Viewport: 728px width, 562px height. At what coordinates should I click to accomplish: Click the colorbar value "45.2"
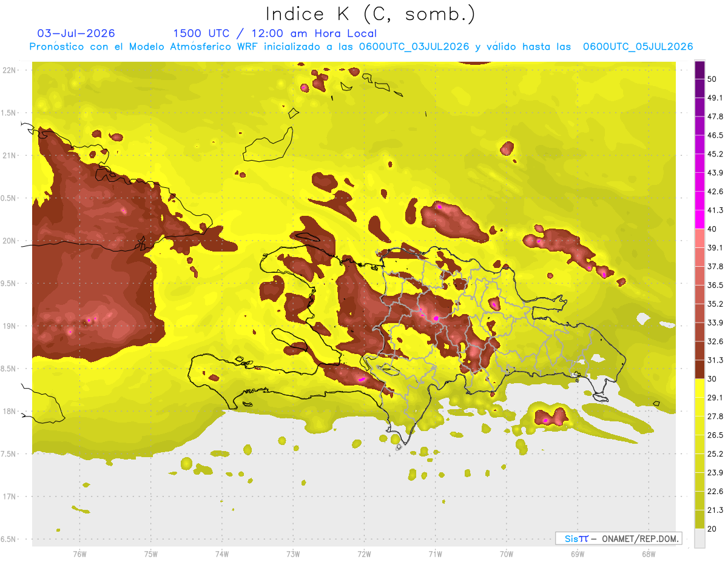click(x=715, y=154)
